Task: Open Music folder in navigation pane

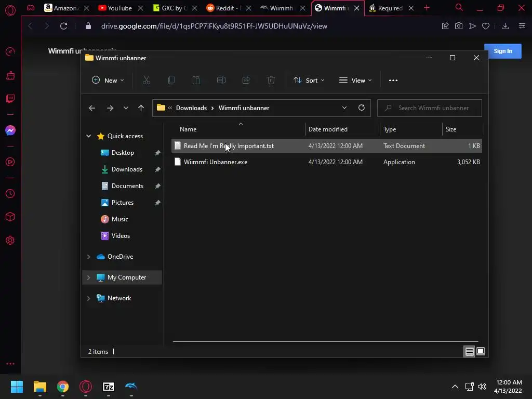Action: click(120, 219)
